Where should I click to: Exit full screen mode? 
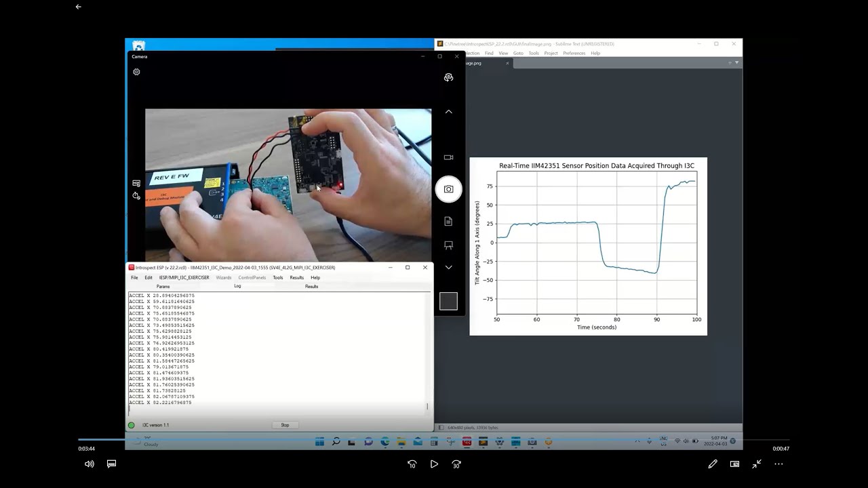tap(757, 464)
